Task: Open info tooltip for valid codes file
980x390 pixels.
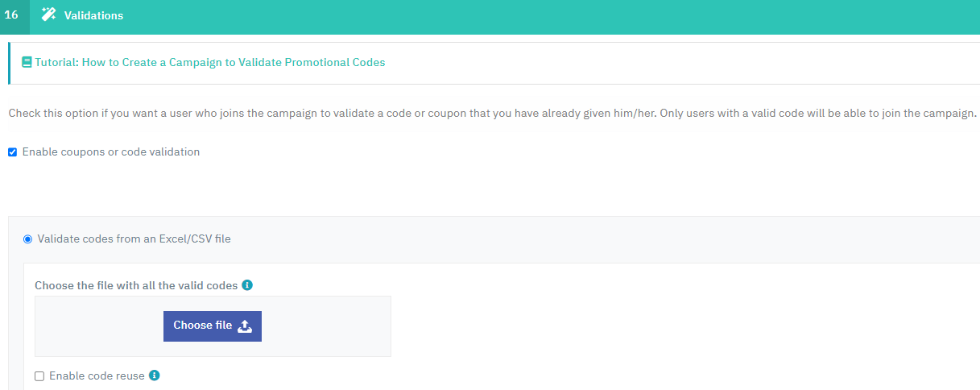Action: (x=247, y=285)
